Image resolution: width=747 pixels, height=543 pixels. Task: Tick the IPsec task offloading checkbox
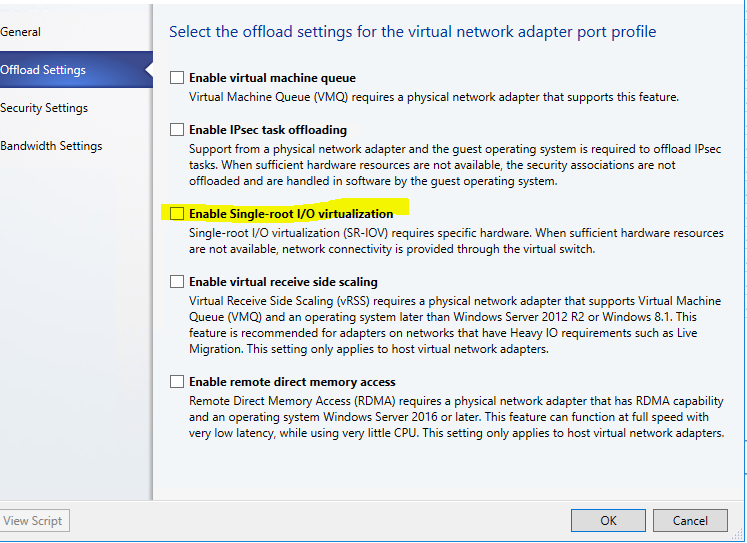point(177,129)
